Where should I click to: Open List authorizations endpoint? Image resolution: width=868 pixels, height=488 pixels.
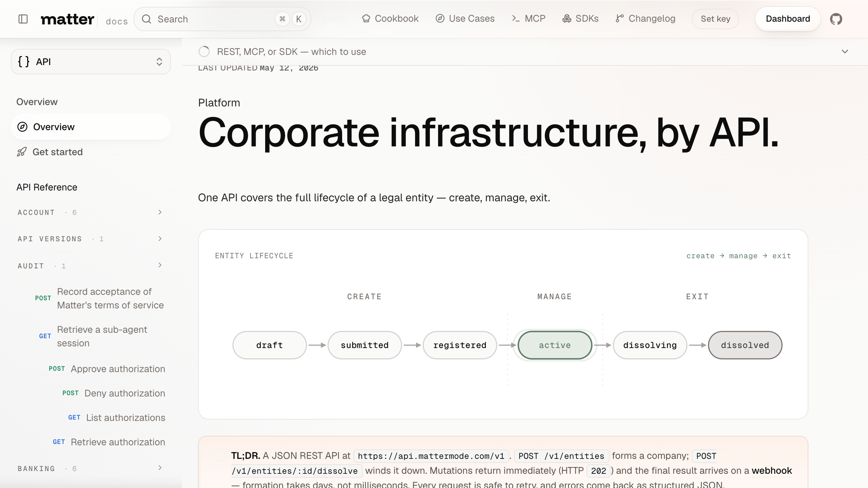tap(117, 418)
